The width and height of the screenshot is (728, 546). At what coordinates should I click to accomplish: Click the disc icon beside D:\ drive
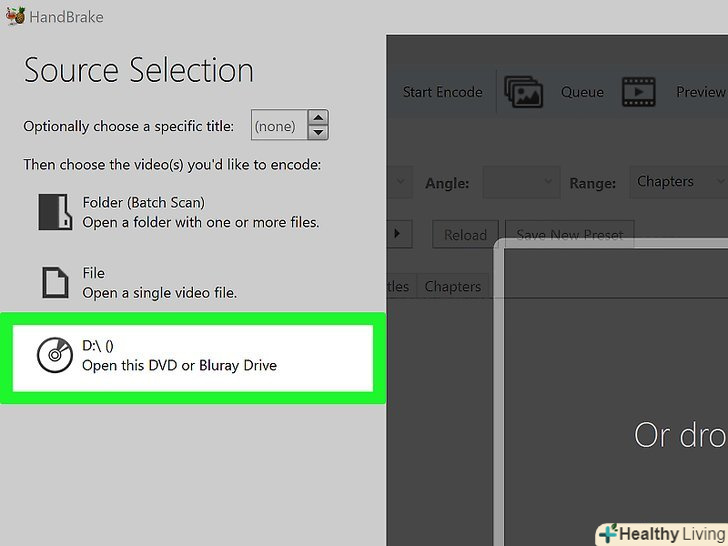click(x=55, y=355)
